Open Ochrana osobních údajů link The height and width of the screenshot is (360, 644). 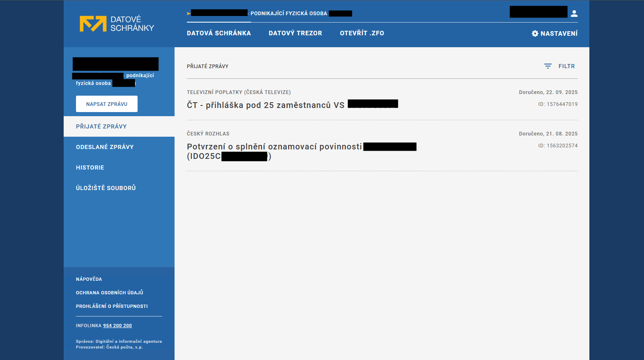tap(110, 293)
